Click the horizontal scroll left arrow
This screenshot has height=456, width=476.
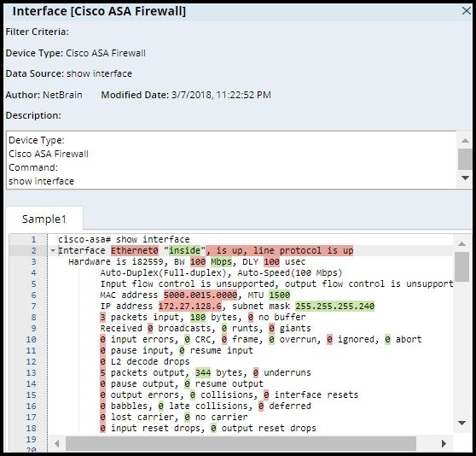[57, 443]
